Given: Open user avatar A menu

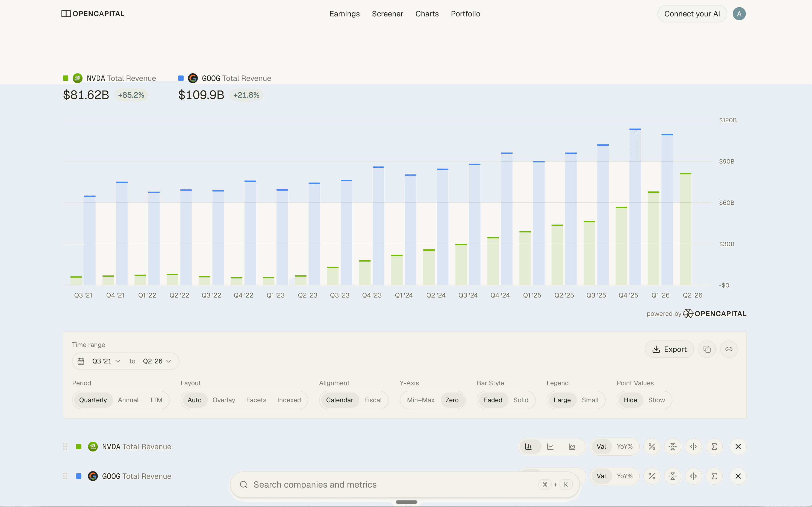Looking at the screenshot, I should 739,14.
